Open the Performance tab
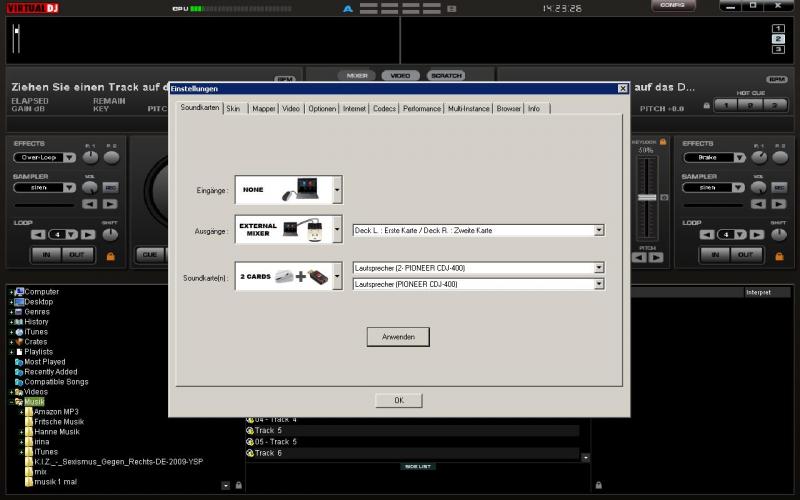Screen dimensions: 800x500 [x=422, y=109]
